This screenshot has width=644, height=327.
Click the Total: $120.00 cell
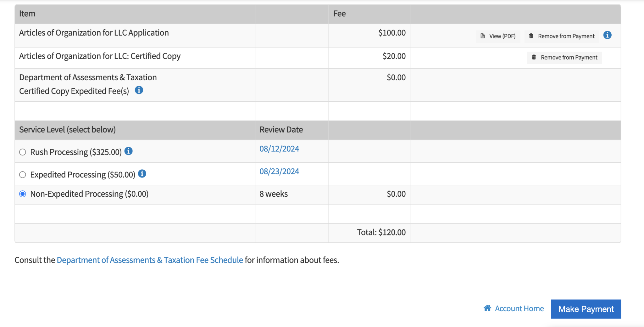[x=381, y=232]
